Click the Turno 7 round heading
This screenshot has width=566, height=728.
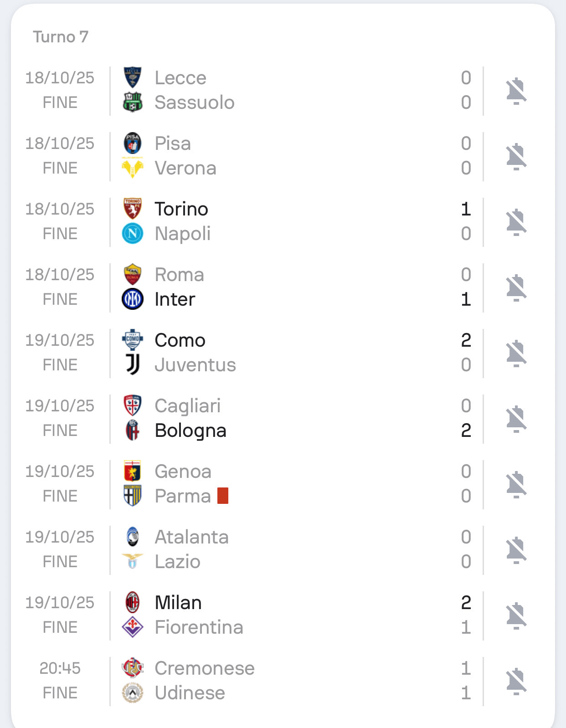tap(61, 37)
